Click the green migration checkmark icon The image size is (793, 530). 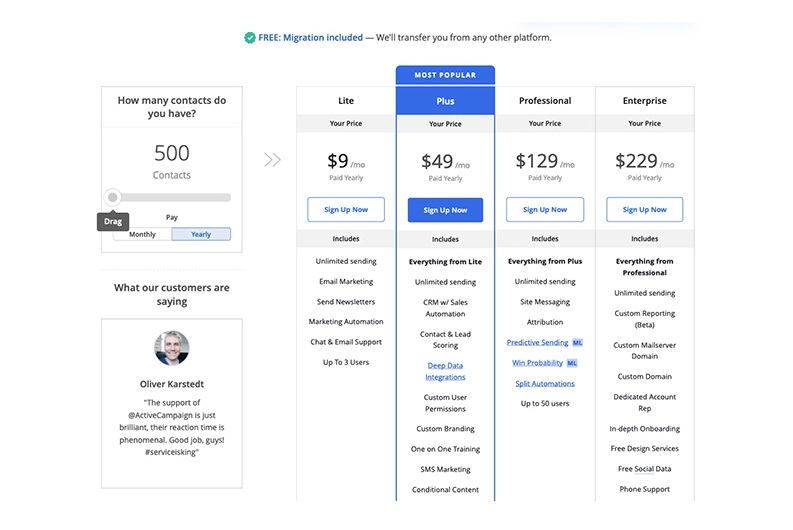click(x=249, y=38)
